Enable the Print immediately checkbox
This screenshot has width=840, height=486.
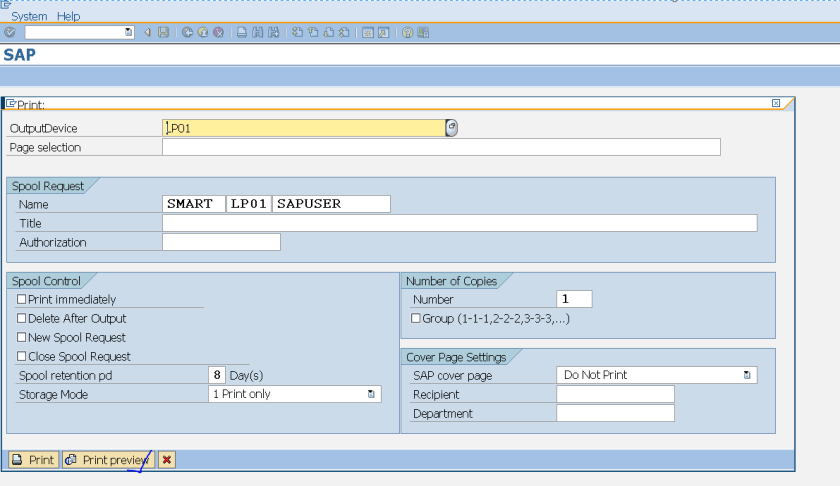22,299
